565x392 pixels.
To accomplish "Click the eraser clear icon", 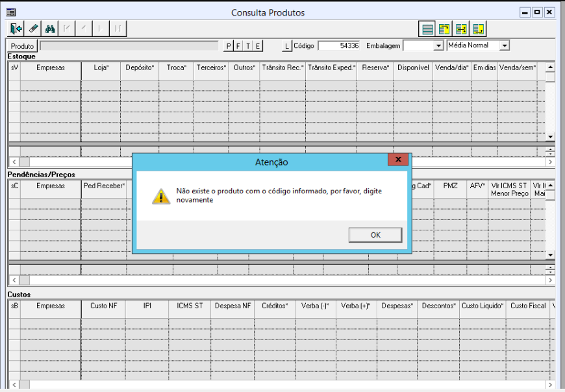I will (32, 29).
